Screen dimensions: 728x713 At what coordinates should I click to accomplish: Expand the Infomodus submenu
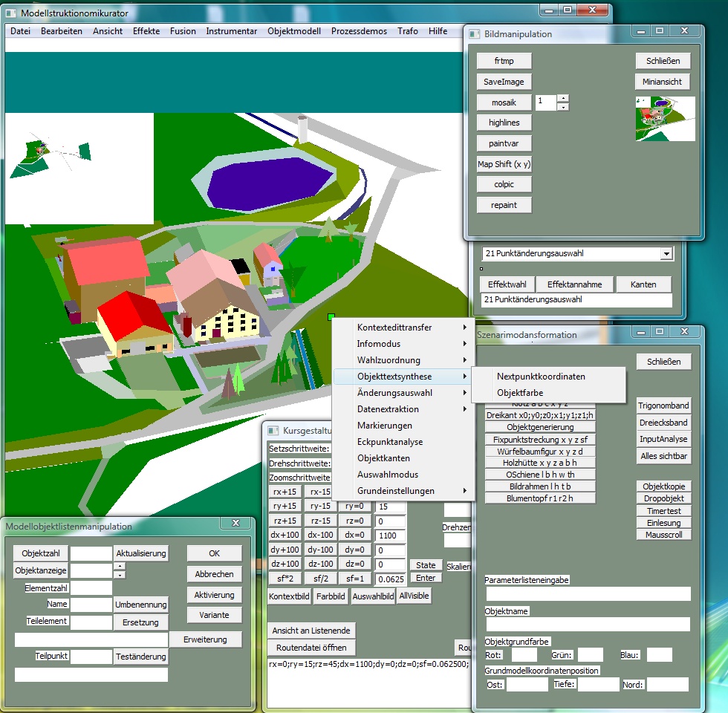403,343
